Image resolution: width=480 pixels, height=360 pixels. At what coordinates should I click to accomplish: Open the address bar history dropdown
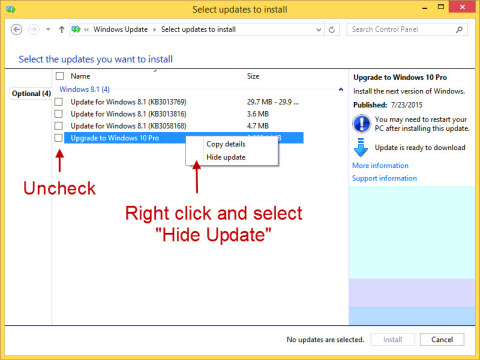pyautogui.click(x=319, y=30)
